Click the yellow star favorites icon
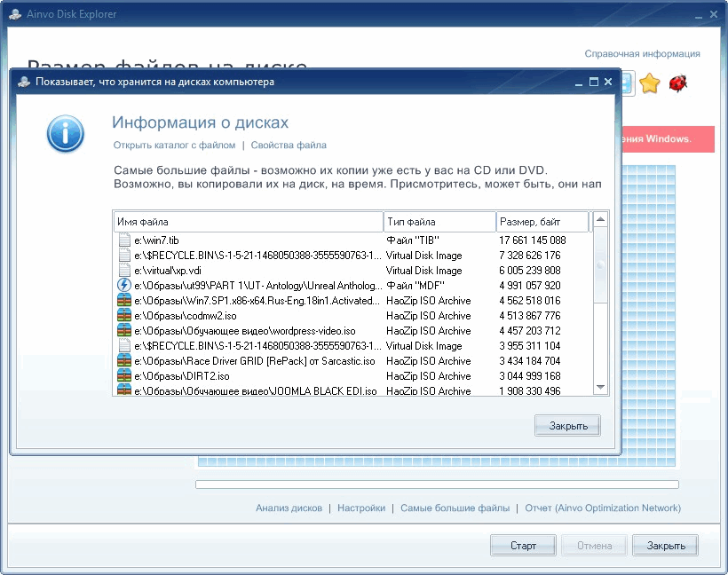 [649, 83]
